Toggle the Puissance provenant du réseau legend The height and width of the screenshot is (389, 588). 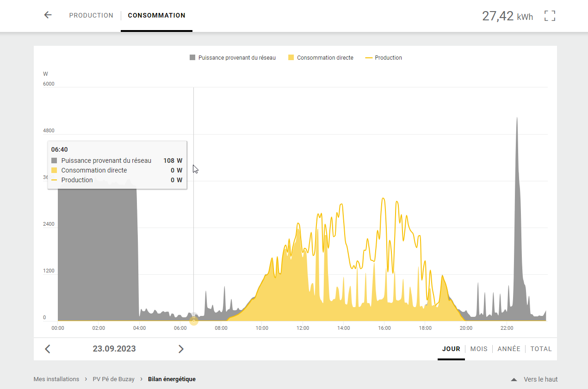click(232, 58)
